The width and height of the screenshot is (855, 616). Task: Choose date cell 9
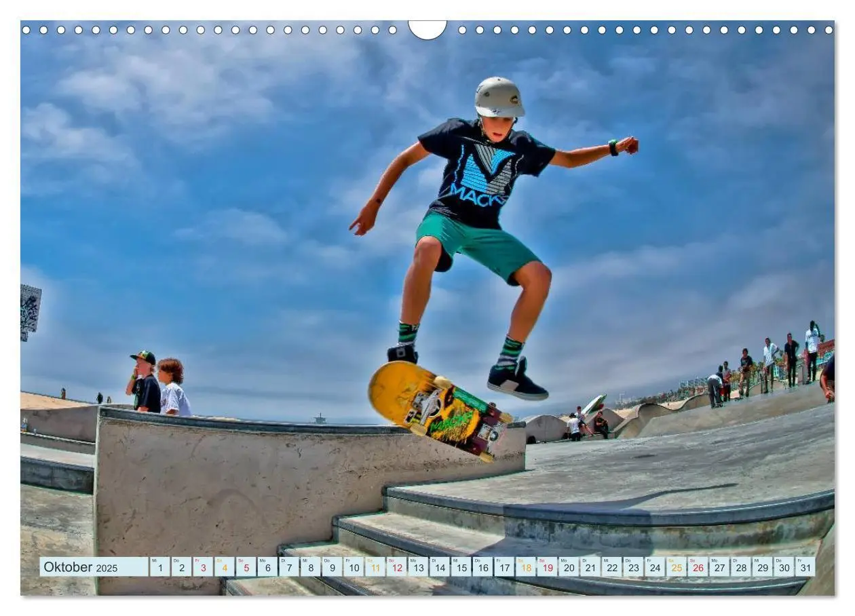pyautogui.click(x=332, y=567)
